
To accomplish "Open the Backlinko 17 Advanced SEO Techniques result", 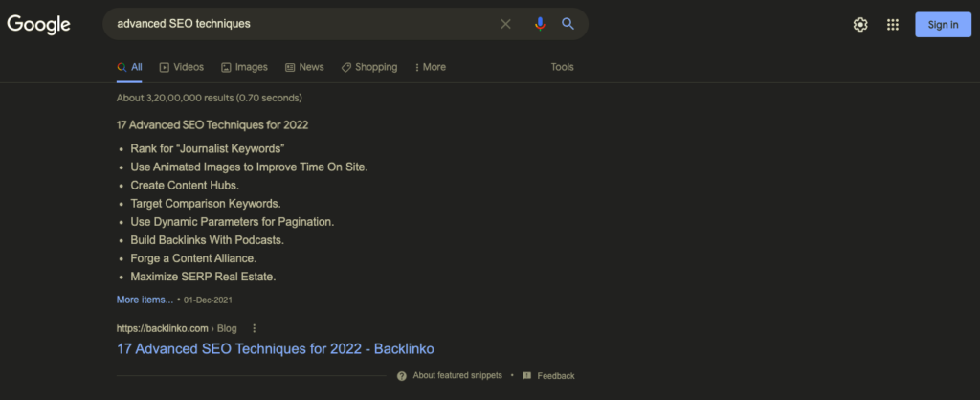I will pyautogui.click(x=276, y=349).
